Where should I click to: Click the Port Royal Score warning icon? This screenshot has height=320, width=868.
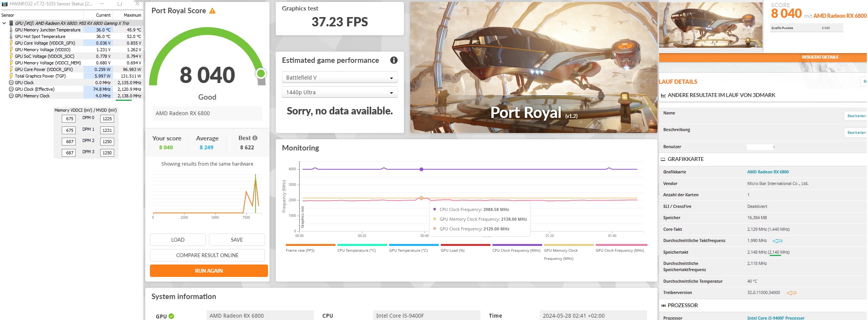click(212, 11)
